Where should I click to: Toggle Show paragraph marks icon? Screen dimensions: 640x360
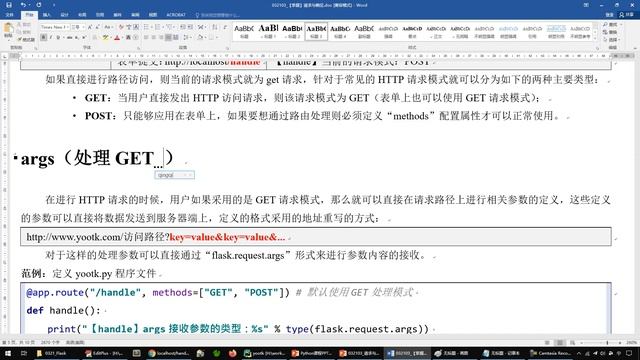(225, 27)
